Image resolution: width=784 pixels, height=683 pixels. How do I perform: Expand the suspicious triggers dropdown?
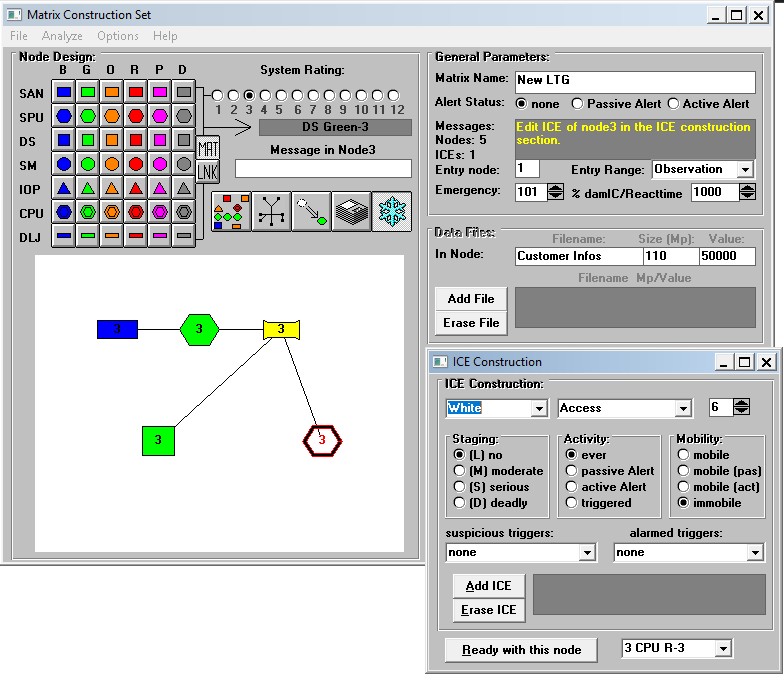click(x=587, y=552)
